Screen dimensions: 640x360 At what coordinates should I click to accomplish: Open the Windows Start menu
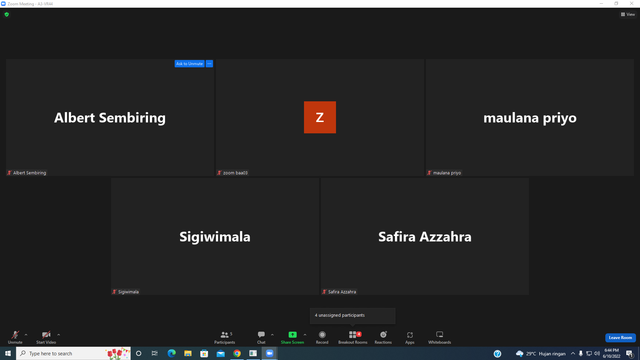pos(8,353)
